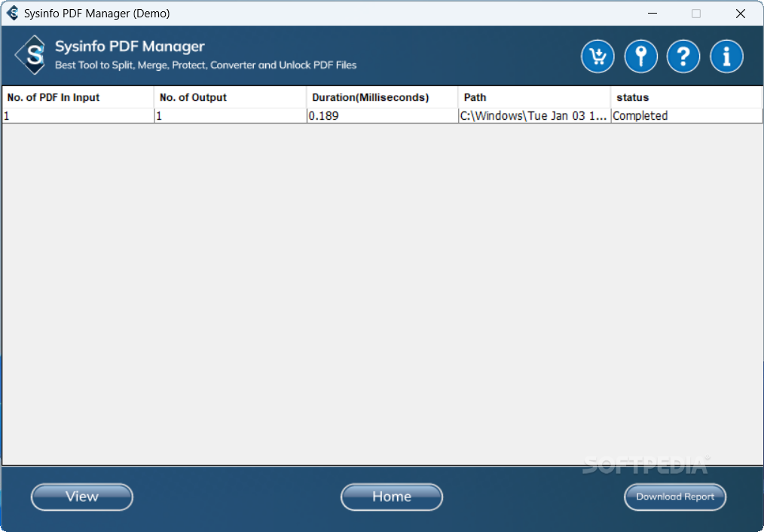Sort by No. of PDF In Input column

(78, 97)
